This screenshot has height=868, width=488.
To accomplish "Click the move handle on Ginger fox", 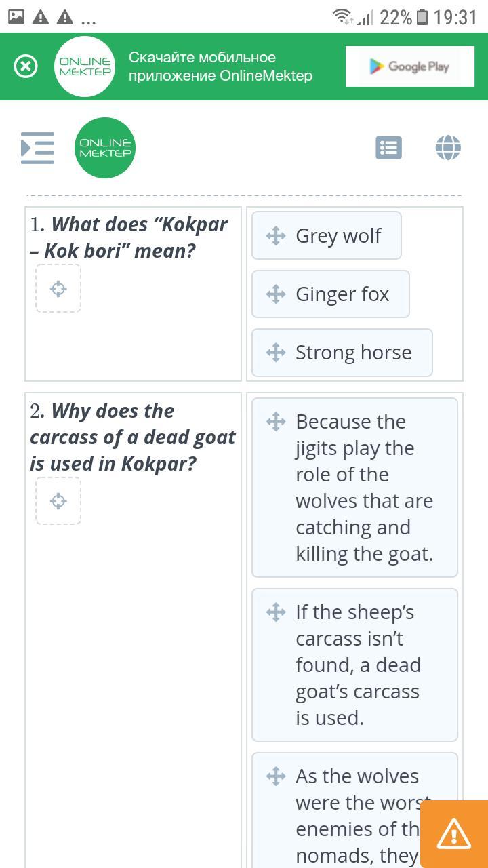I will 275,294.
